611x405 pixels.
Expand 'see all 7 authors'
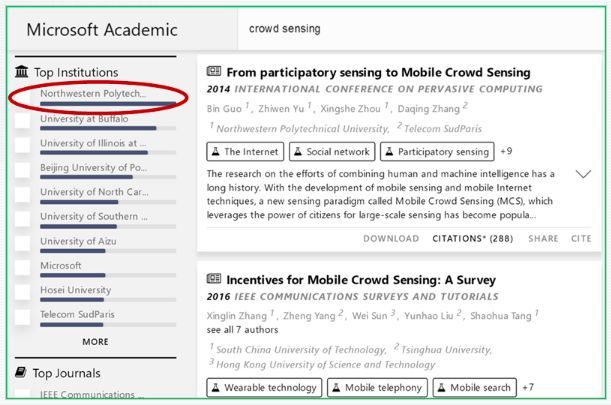coord(242,330)
